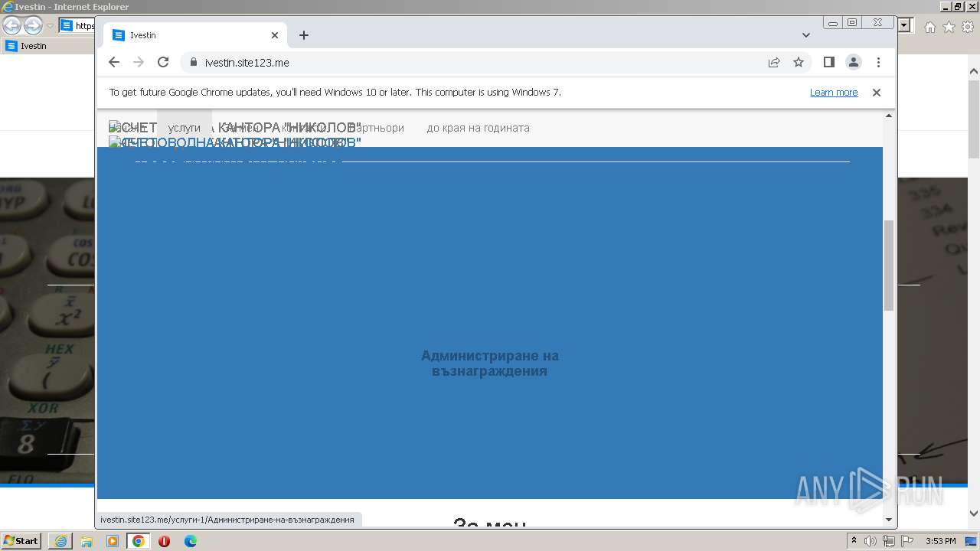
Task: Open the volume control tray icon
Action: coord(871,541)
